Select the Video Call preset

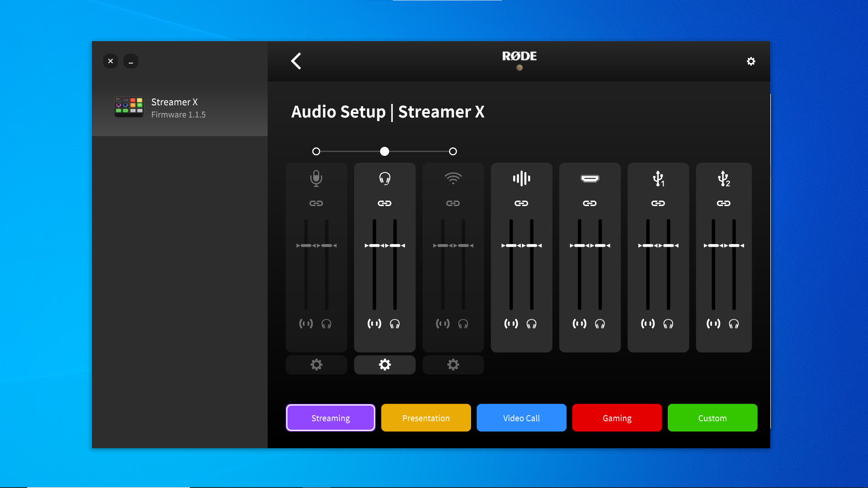(x=521, y=418)
